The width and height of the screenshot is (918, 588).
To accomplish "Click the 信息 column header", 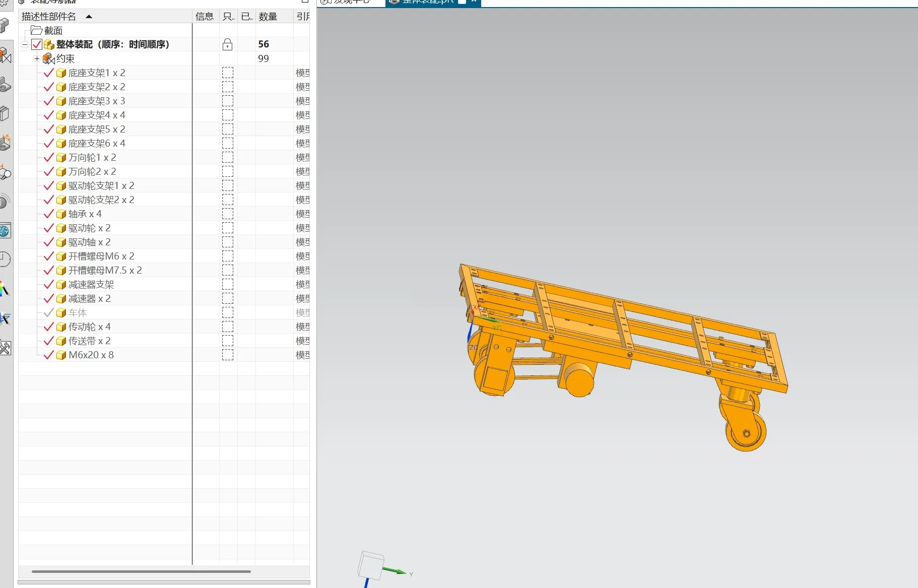I will (x=205, y=17).
